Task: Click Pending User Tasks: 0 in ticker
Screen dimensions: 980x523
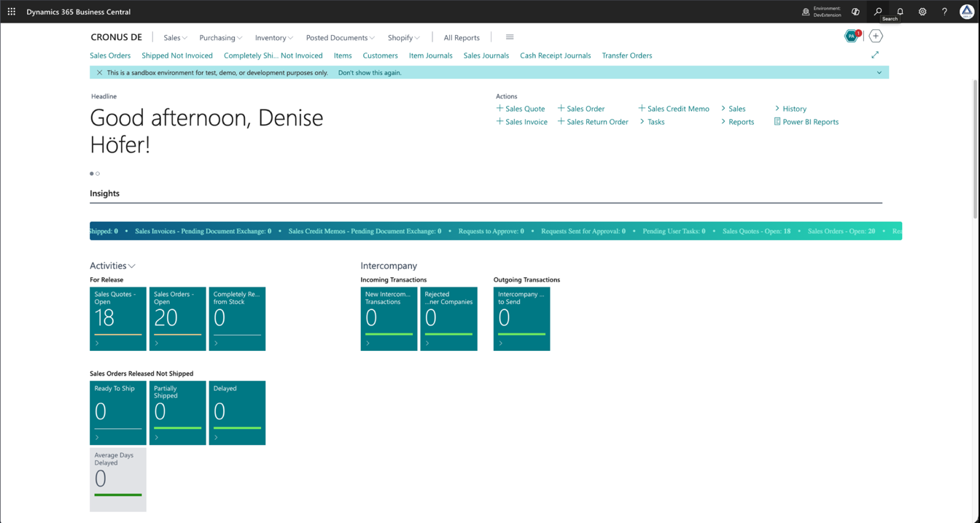Action: click(x=674, y=231)
